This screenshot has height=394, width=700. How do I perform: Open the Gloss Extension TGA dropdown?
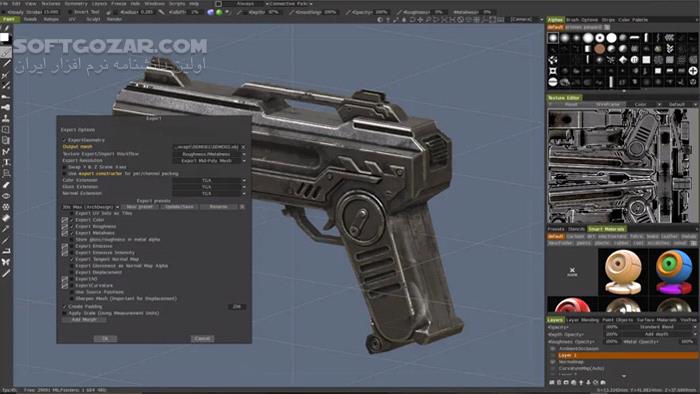point(209,187)
